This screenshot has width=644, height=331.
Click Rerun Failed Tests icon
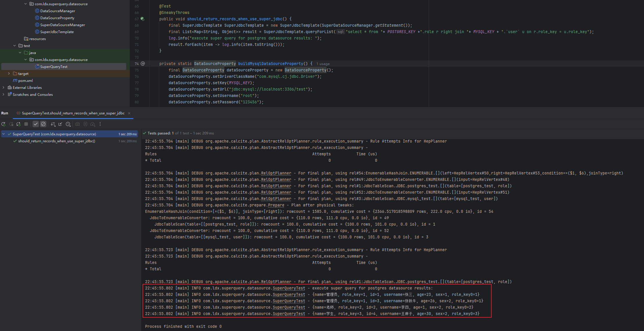[x=11, y=124]
